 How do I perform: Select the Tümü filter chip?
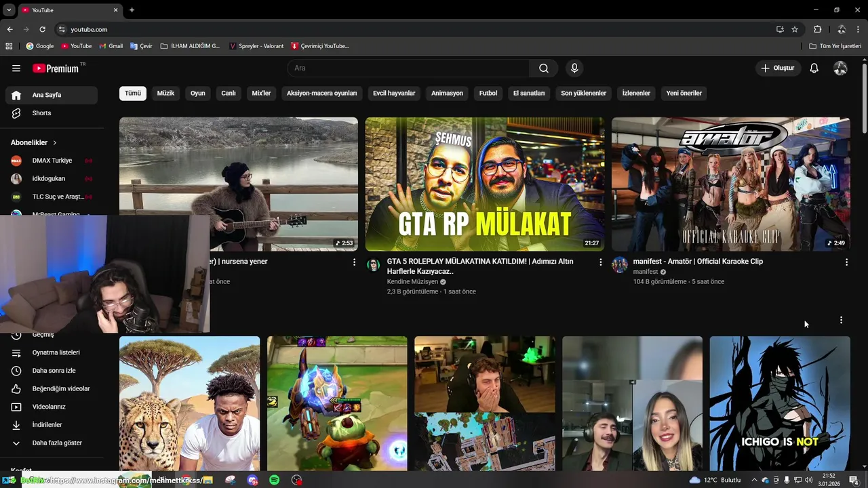point(133,93)
